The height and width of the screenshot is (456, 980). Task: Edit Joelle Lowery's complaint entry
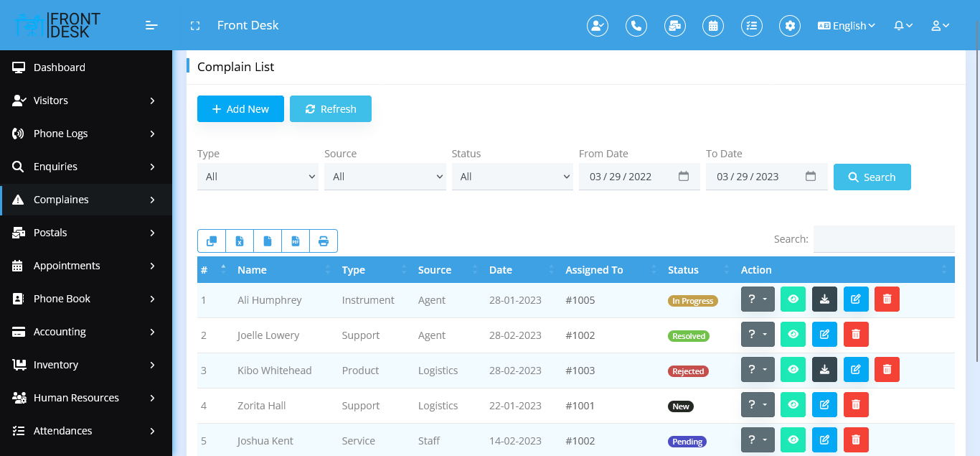pos(824,335)
